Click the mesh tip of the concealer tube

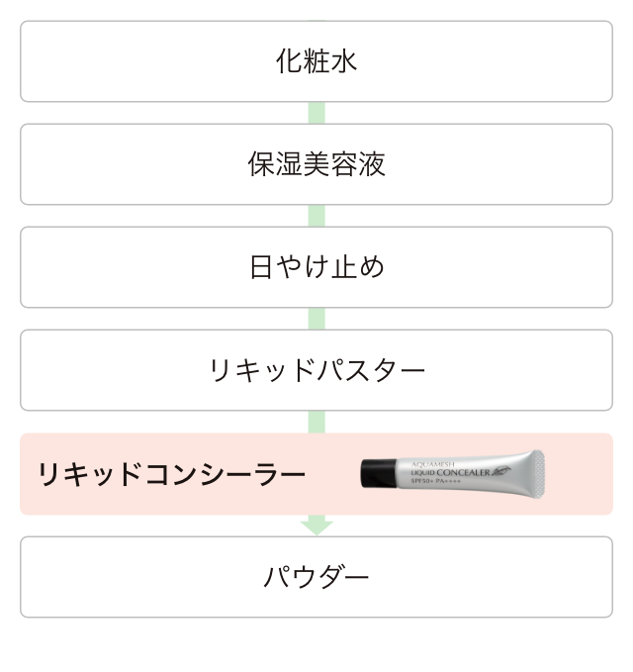(538, 474)
